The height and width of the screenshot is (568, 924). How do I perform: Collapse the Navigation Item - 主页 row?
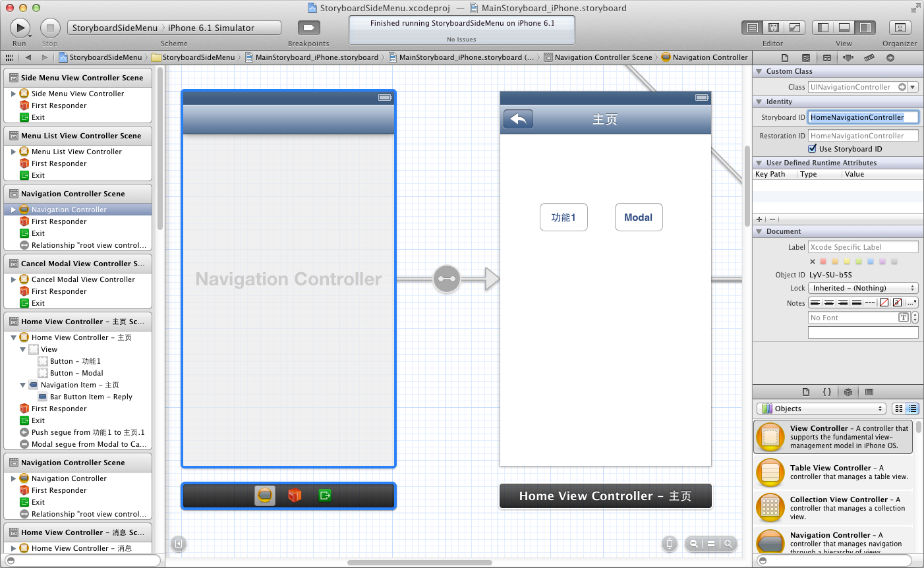(22, 385)
